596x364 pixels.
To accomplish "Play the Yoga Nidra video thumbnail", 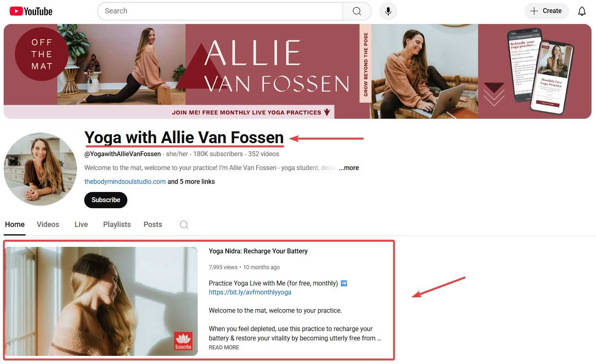I will tap(101, 301).
